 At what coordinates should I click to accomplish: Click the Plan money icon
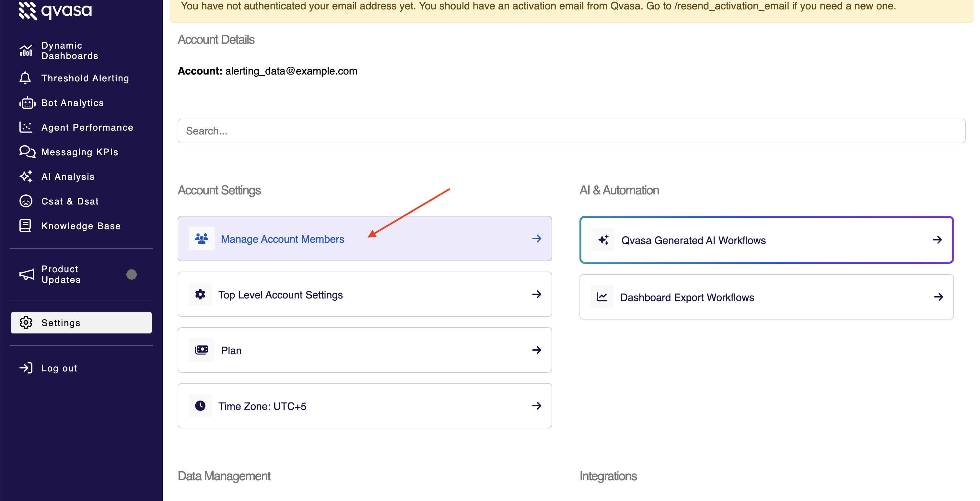[x=202, y=350]
